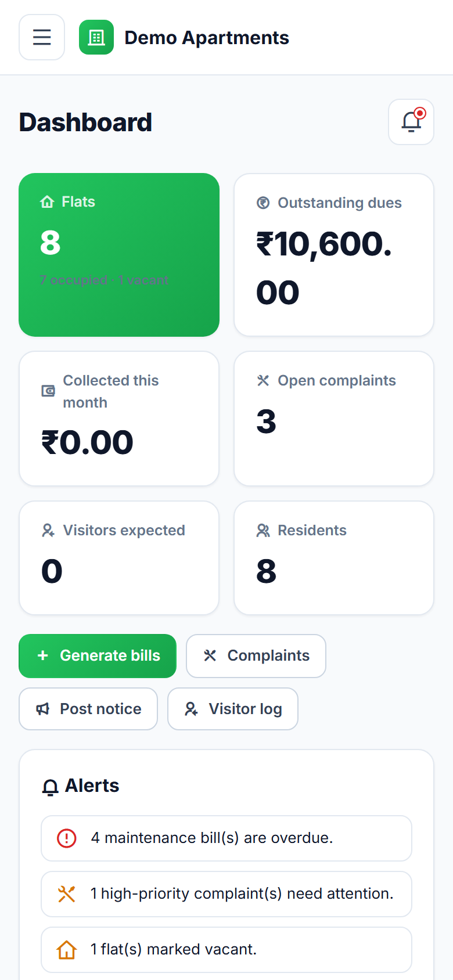Open the high-priority complaint alert
This screenshot has width=453, height=980.
[x=227, y=894]
